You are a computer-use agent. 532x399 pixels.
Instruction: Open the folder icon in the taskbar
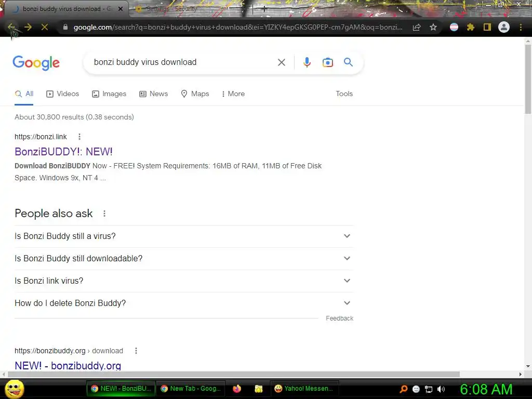(x=259, y=389)
